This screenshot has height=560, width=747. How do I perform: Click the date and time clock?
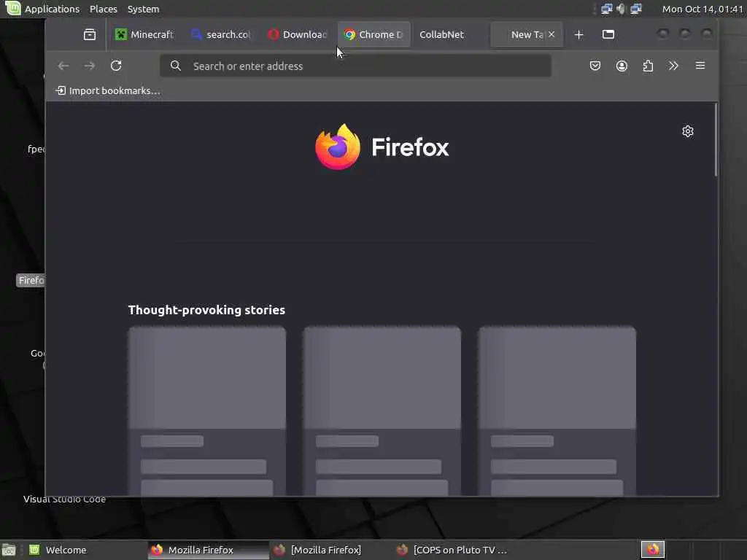[703, 9]
